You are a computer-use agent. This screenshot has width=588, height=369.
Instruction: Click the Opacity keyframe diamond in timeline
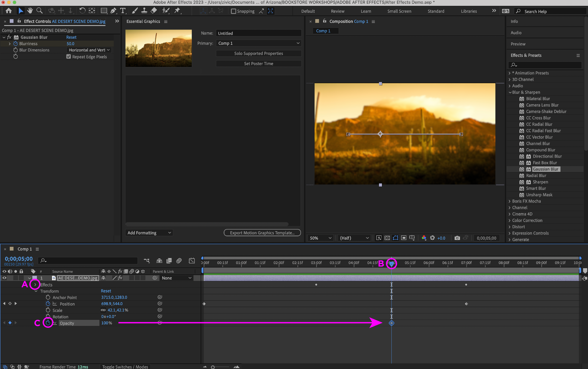(391, 323)
